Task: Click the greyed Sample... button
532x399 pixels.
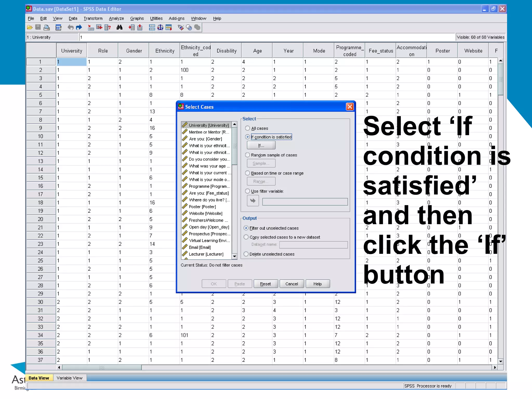Action: pyautogui.click(x=261, y=163)
